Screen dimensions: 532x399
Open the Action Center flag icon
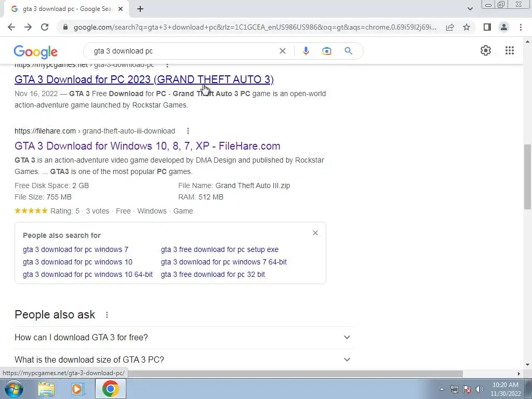click(x=467, y=389)
